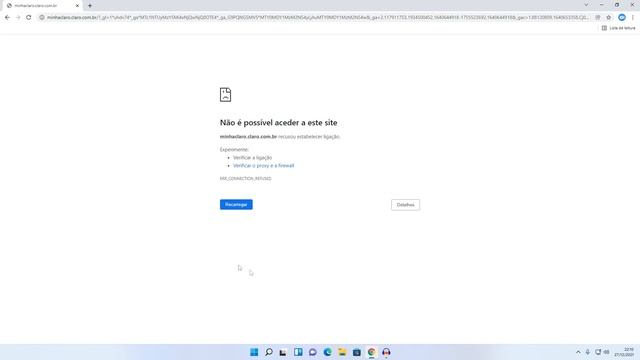Click the 'Verificar o proxy e a firewall' link
The image size is (640, 360).
264,166
